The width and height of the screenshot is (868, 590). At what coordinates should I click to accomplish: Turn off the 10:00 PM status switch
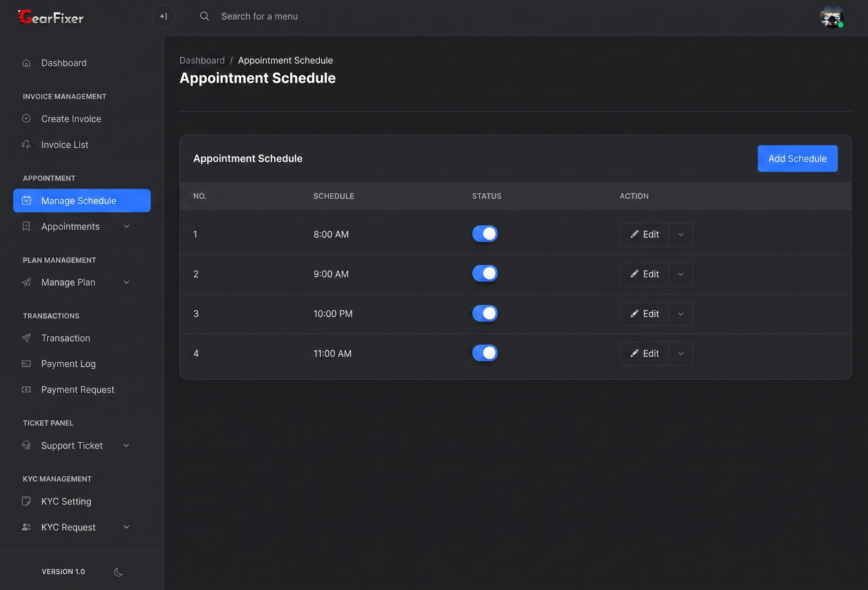[x=485, y=313]
